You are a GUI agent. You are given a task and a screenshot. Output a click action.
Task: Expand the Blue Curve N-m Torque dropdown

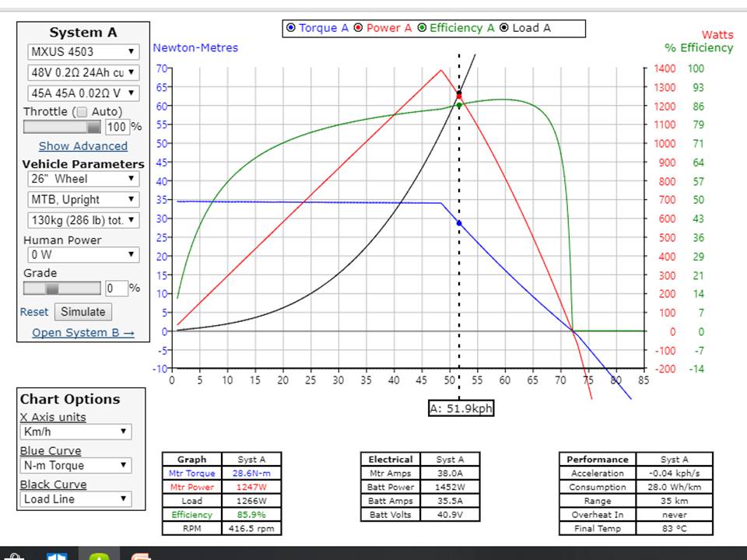point(75,465)
